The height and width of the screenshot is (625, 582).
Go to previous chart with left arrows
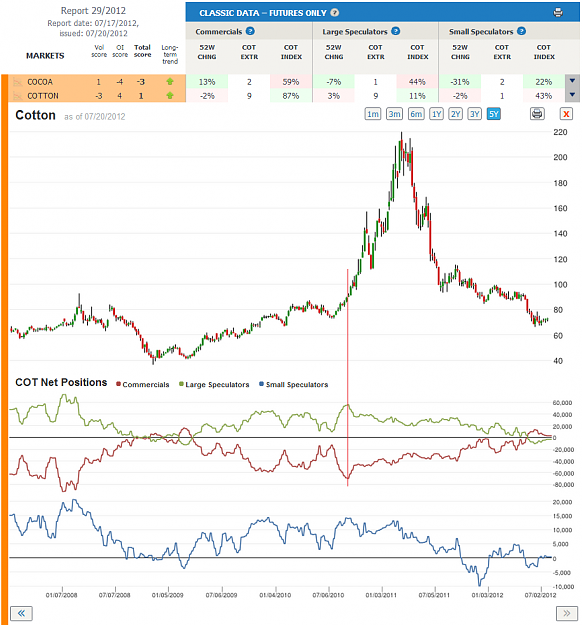21,613
